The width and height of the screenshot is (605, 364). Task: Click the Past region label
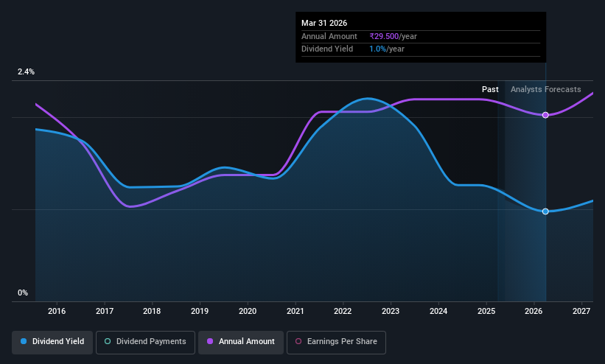[490, 89]
